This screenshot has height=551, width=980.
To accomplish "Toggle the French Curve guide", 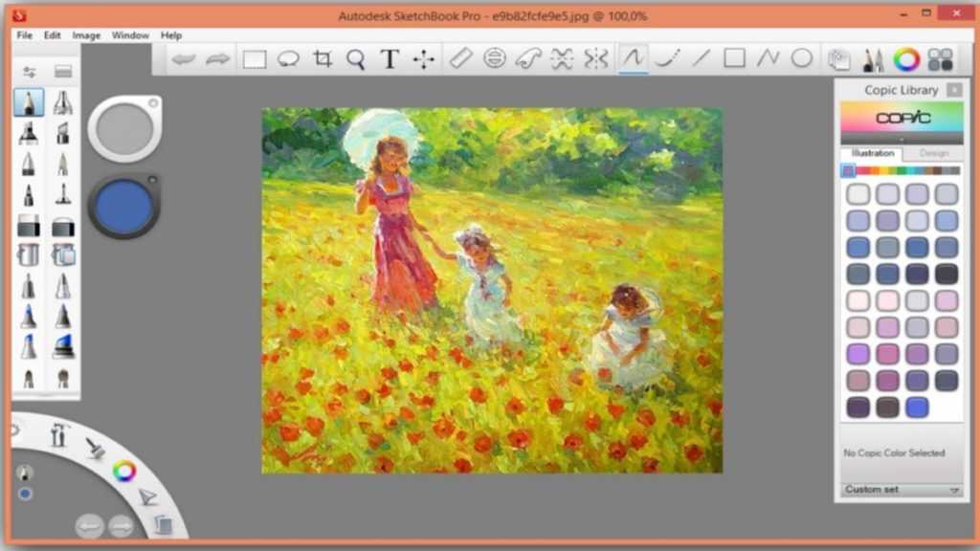I will [x=528, y=58].
